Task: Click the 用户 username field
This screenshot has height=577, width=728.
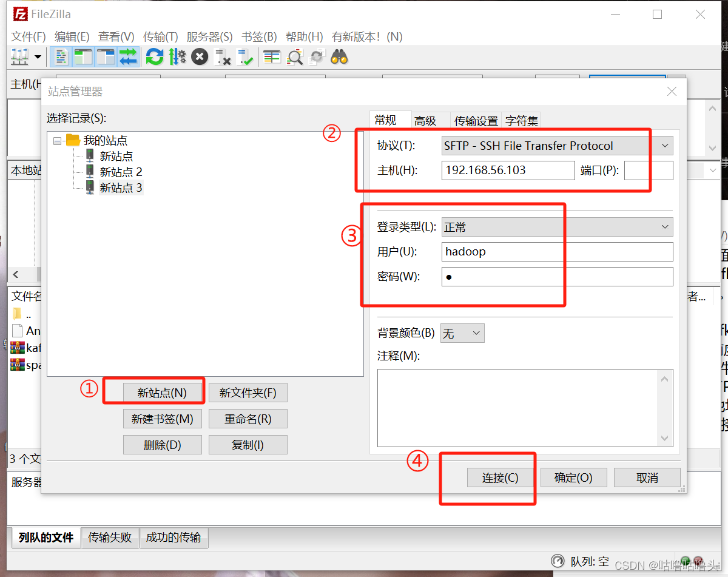Action: coord(558,251)
